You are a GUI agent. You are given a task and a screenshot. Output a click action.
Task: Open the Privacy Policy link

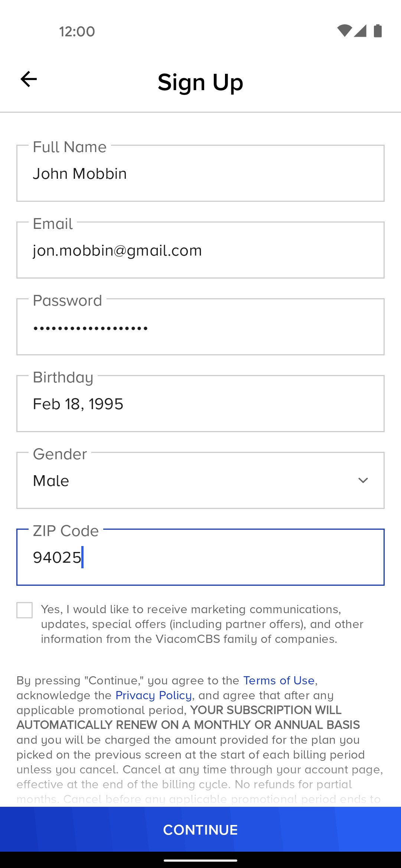(153, 696)
